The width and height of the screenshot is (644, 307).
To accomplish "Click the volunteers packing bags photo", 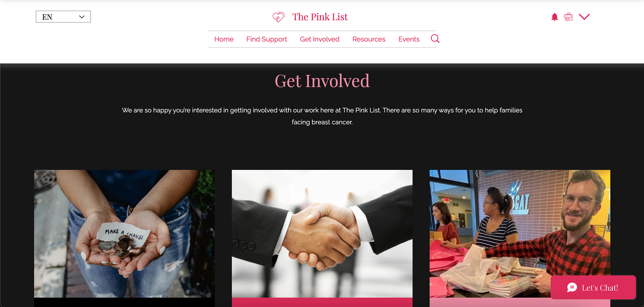I will click(x=520, y=234).
